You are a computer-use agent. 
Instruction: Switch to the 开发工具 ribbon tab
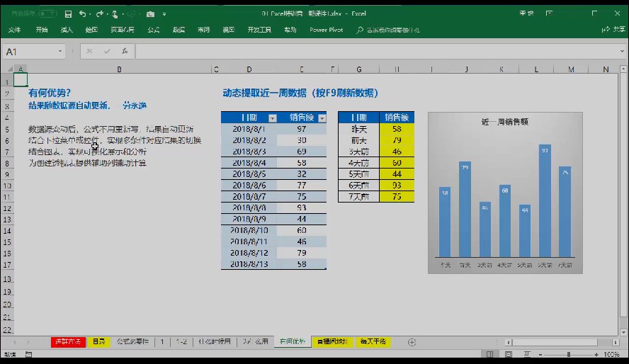[x=259, y=30]
